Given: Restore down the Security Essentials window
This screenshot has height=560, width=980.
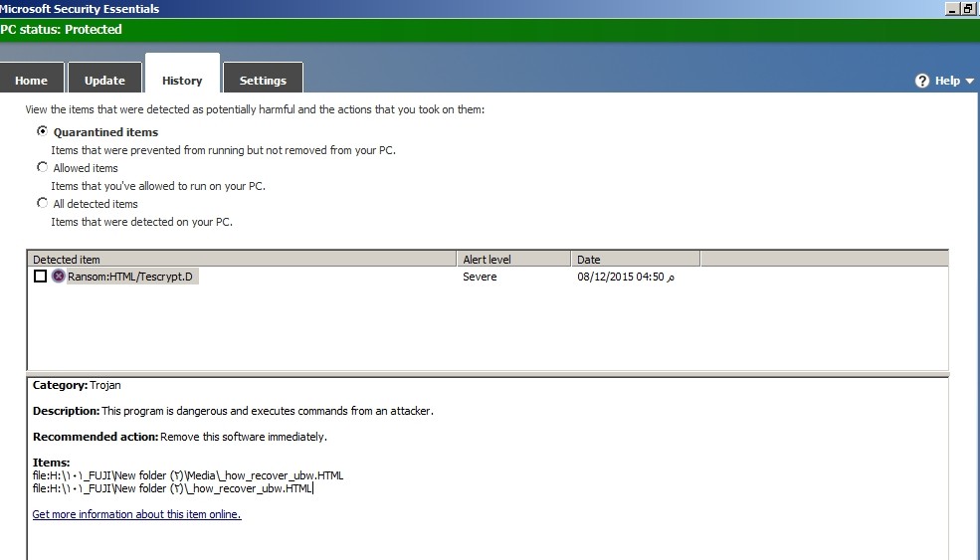Looking at the screenshot, I should [968, 9].
